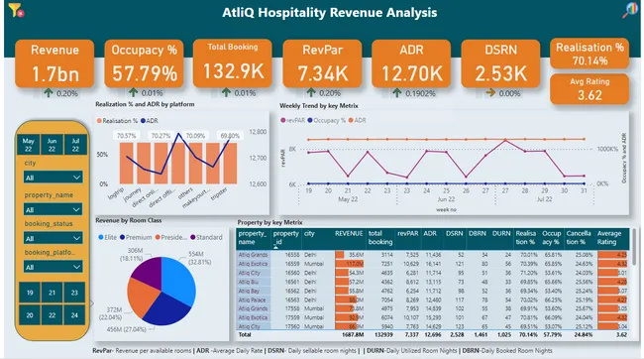
Task: Open the booking platform dropdown filter
Action: coord(53,267)
